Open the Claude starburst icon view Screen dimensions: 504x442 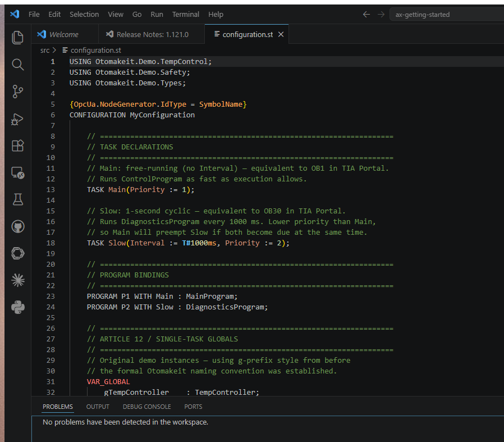[17, 280]
